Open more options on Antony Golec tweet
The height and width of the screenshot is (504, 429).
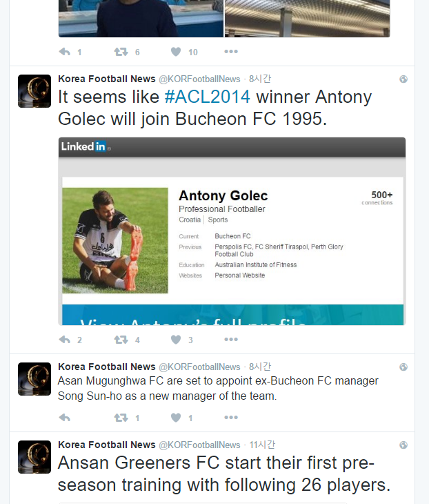[x=231, y=340]
